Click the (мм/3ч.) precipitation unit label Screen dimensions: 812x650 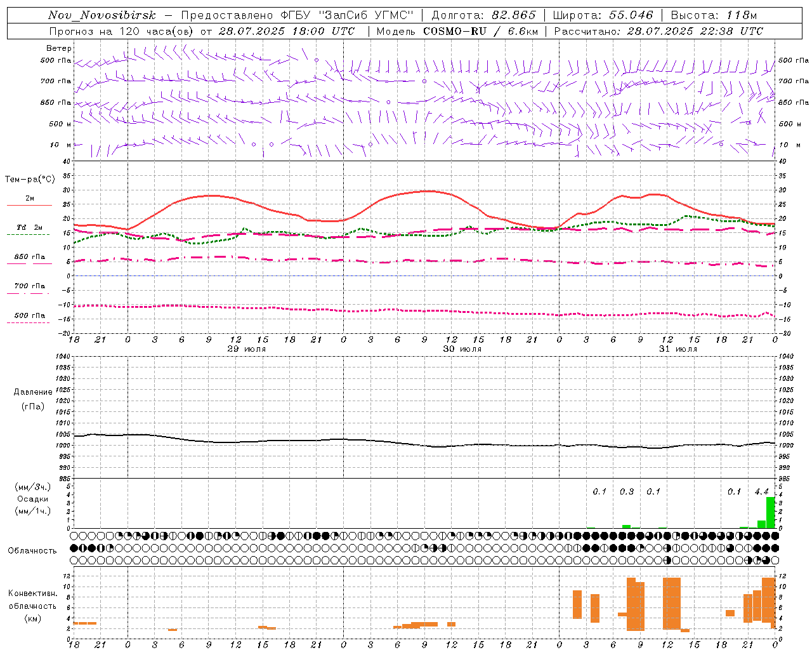32,487
